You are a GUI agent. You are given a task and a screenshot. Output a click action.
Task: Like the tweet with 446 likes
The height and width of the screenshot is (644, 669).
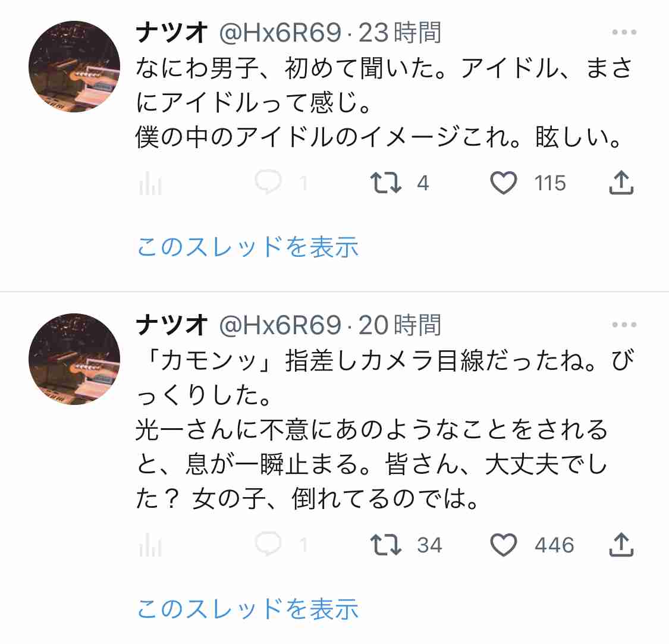coord(504,545)
